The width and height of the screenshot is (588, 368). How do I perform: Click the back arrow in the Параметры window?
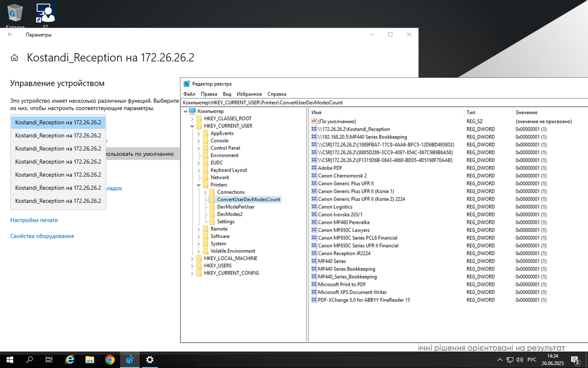(10, 35)
